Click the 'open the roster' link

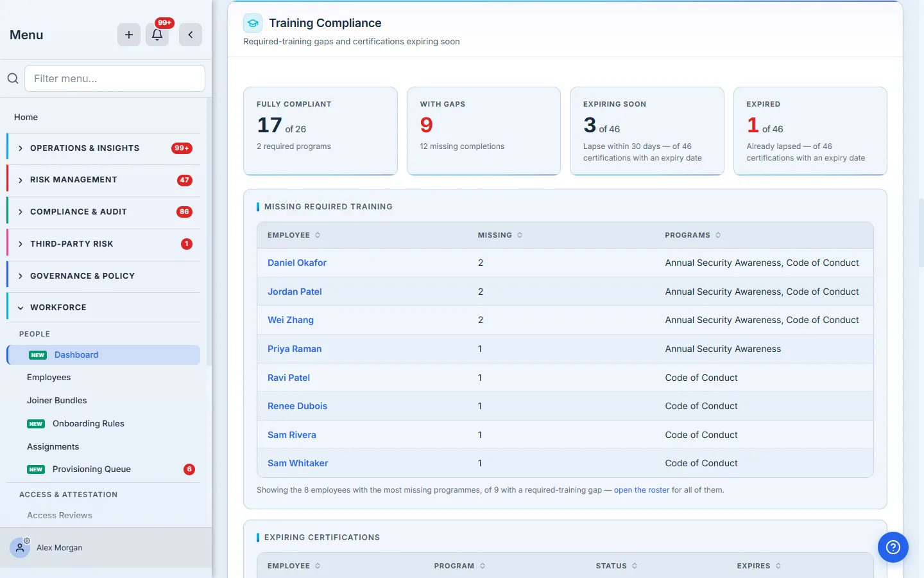coord(642,490)
